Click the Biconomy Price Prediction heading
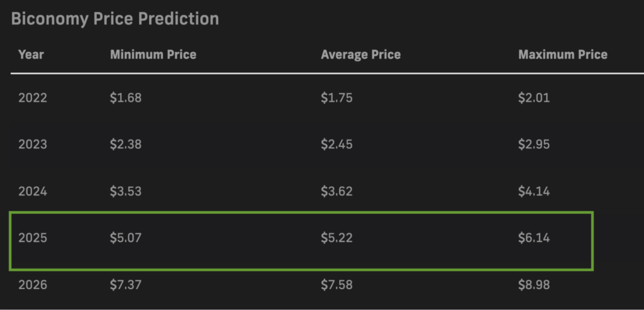Screen dimensions: 644x310 [x=115, y=19]
